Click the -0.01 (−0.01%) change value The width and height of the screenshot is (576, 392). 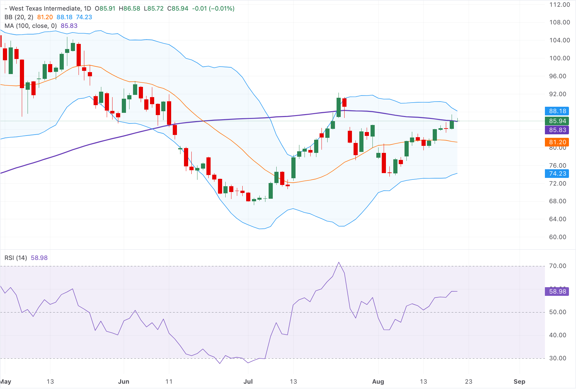(213, 9)
